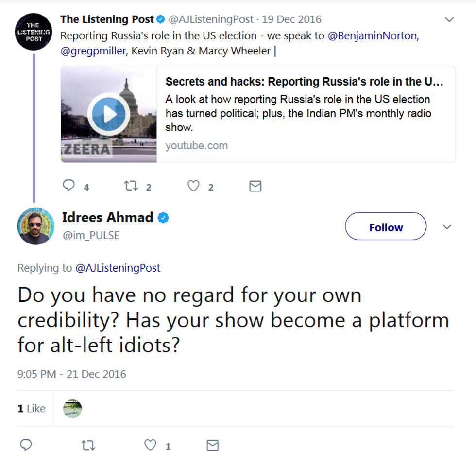476x468 pixels.
Task: Like The Listening Post tweet
Action: coord(193,186)
